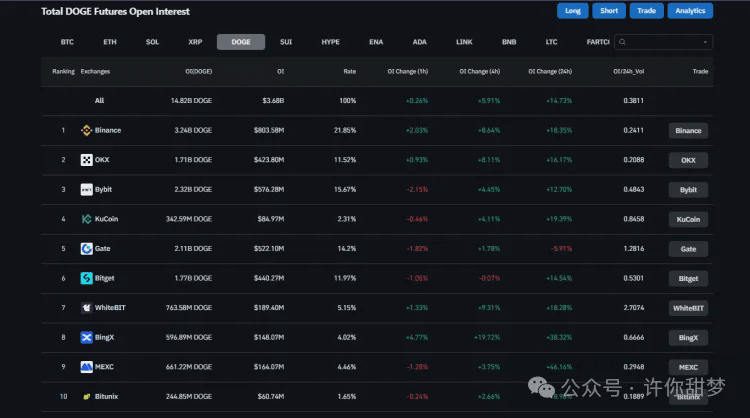Switch to the BTC tab
This screenshot has width=750, height=418.
tap(67, 42)
